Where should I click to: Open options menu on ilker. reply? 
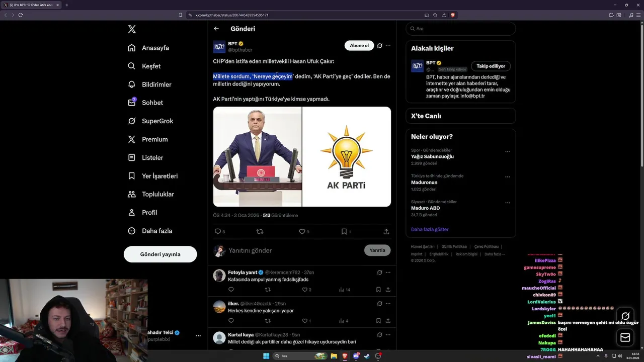pyautogui.click(x=388, y=304)
